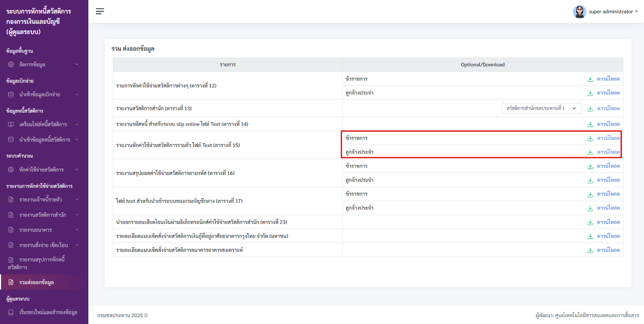This screenshot has width=644, height=324.
Task: Click the ดาวน์โหลด link for ตารางที่ 12 ลูกจ้างประจำ
Action: [x=608, y=93]
